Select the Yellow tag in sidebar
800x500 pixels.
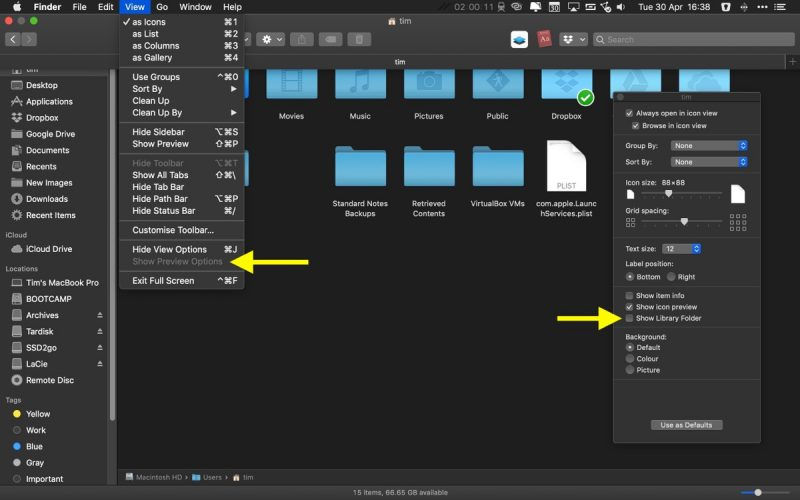tap(32, 414)
